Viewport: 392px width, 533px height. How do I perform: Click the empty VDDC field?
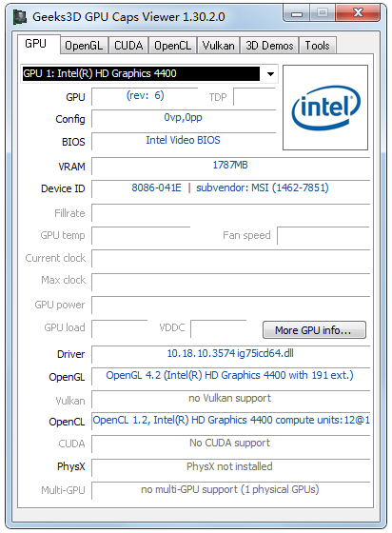coord(219,328)
